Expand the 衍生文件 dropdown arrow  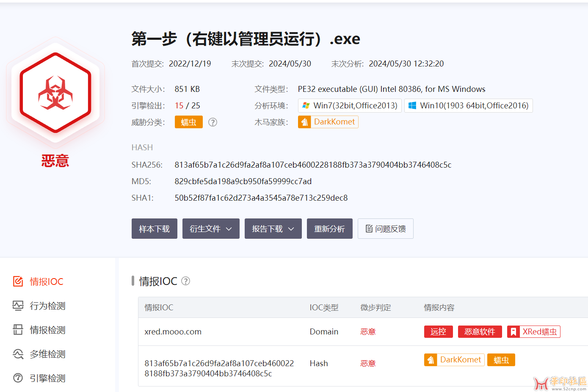coord(229,229)
